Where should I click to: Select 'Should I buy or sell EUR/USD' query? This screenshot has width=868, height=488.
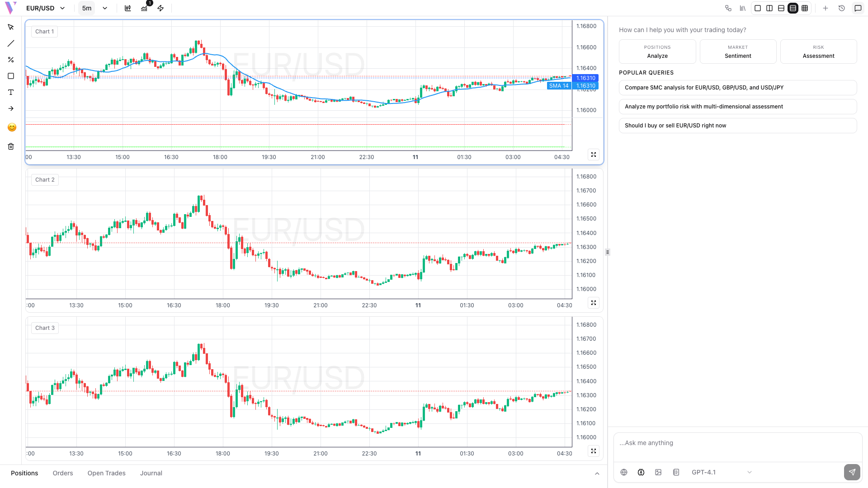(x=737, y=126)
